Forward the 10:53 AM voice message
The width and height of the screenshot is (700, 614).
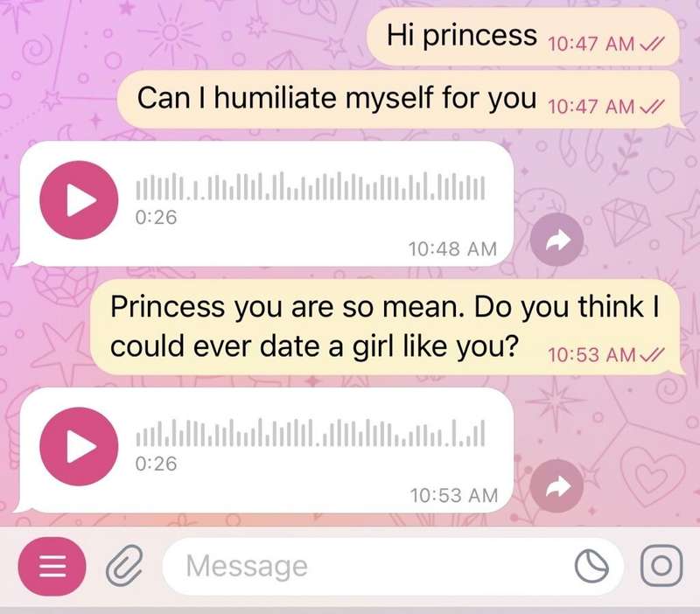tap(556, 486)
